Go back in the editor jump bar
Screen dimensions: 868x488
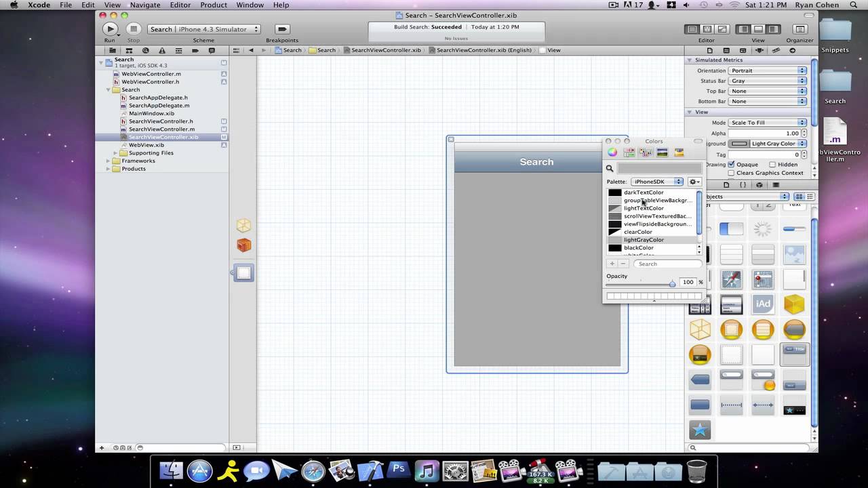pos(252,50)
